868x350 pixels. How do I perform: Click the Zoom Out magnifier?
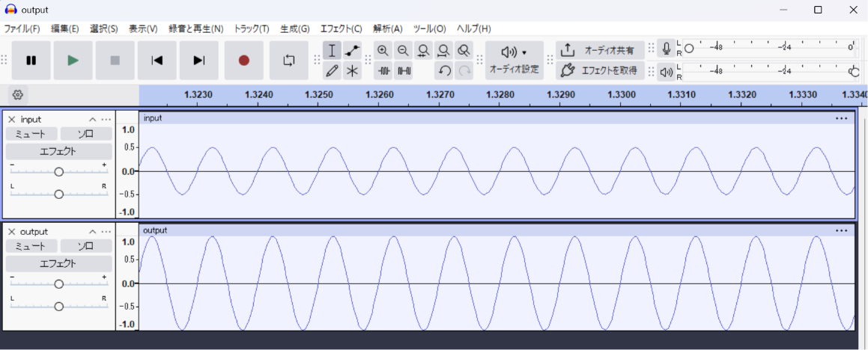403,51
